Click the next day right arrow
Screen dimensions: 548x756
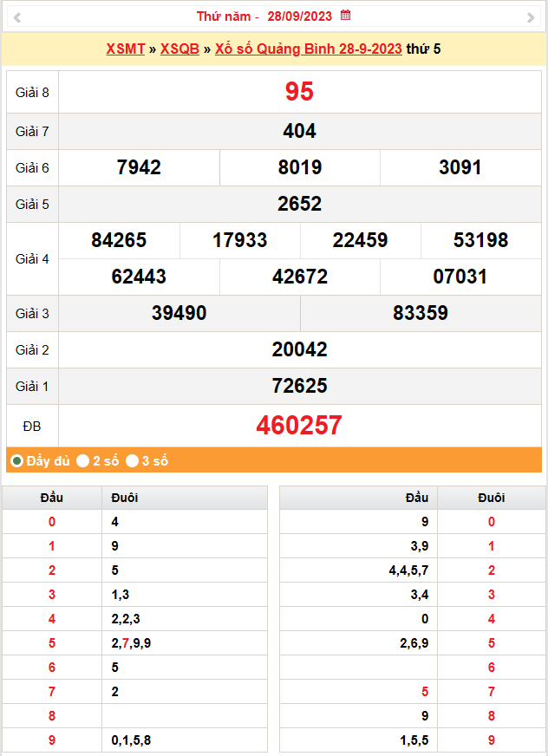[x=531, y=17]
